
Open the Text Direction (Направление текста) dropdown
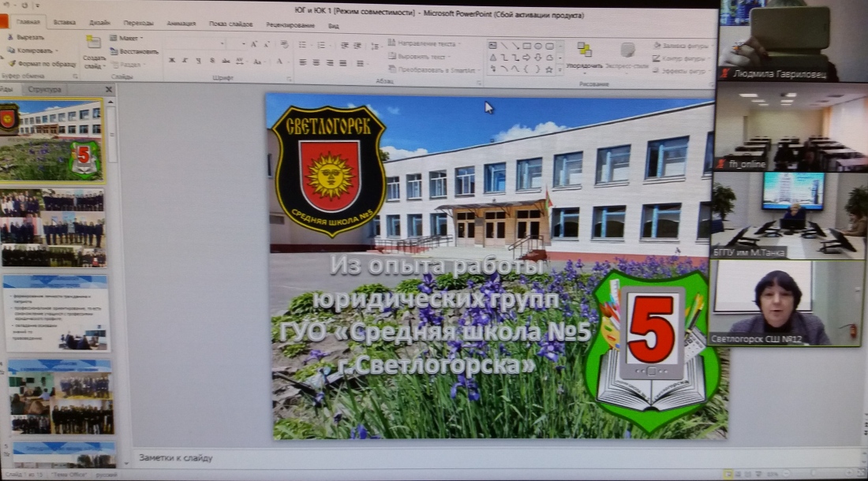point(426,43)
